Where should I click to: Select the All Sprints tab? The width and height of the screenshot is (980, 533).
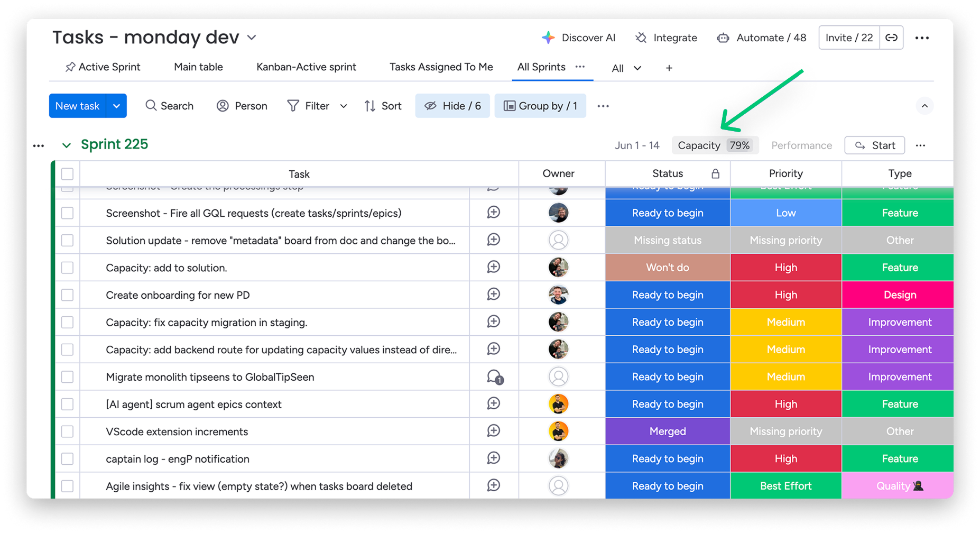[541, 67]
